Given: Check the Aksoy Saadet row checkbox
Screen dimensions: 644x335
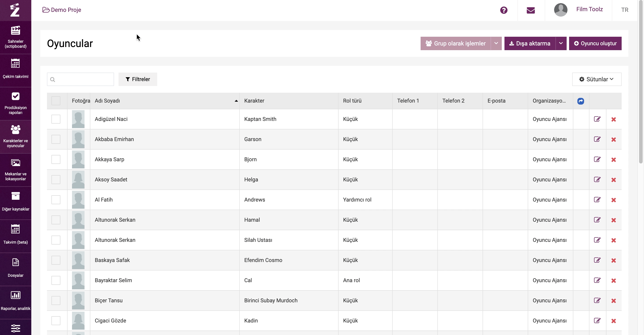Looking at the screenshot, I should [56, 180].
